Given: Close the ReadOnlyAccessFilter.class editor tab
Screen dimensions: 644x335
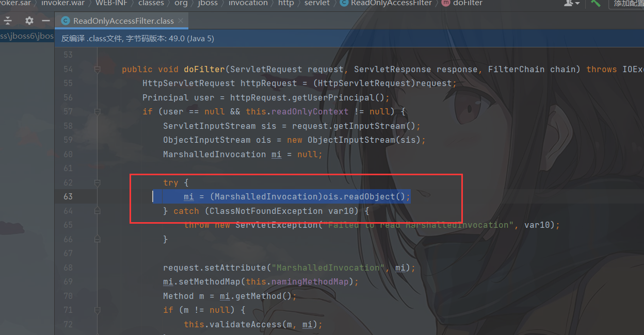Looking at the screenshot, I should (180, 21).
